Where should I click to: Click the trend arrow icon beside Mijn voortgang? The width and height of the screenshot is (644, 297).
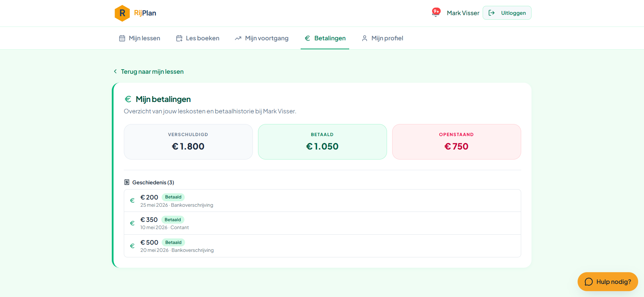(x=238, y=38)
